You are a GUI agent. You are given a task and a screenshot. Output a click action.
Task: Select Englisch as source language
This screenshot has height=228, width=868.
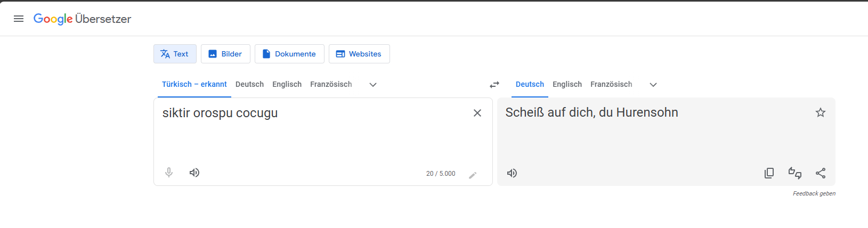tap(287, 84)
